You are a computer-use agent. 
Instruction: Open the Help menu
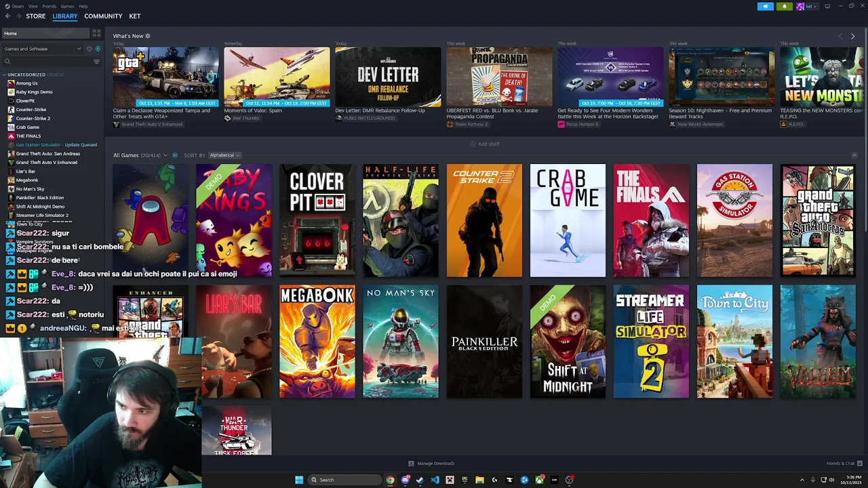click(83, 6)
